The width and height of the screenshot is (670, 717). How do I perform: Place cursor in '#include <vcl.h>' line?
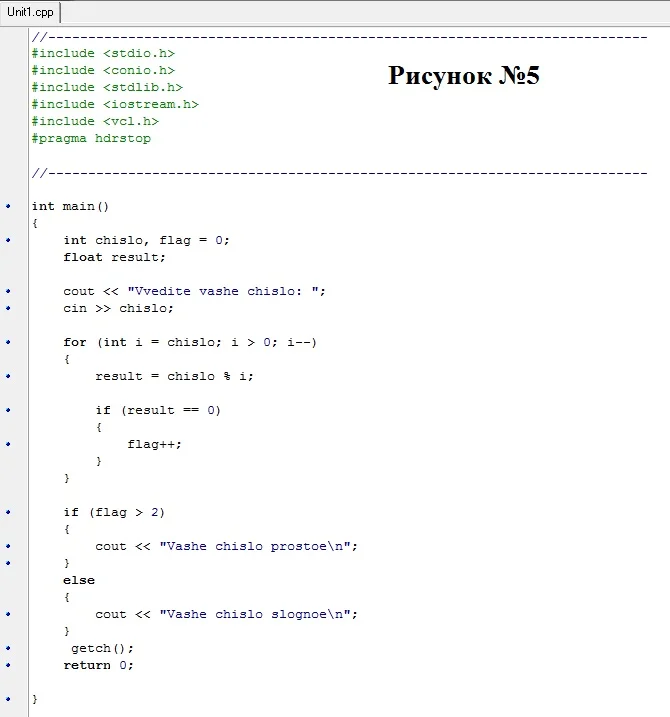pos(95,121)
